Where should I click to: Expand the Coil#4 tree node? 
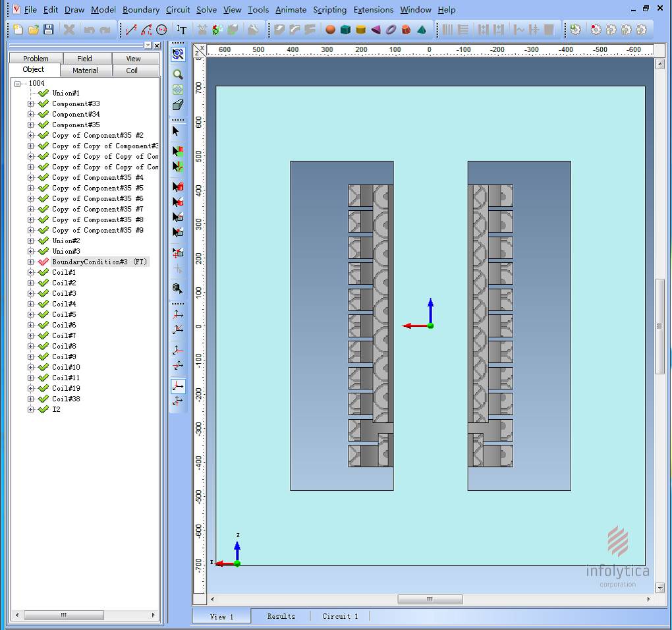tap(30, 304)
